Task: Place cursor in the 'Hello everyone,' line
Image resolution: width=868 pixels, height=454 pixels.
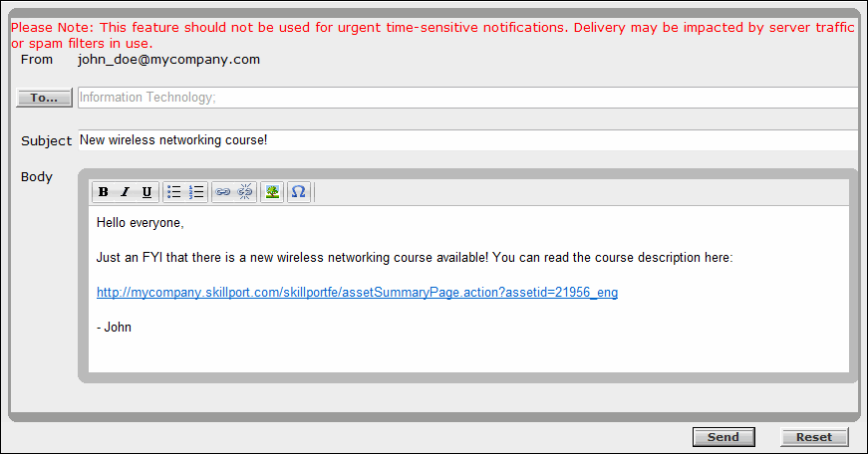Action: (141, 223)
